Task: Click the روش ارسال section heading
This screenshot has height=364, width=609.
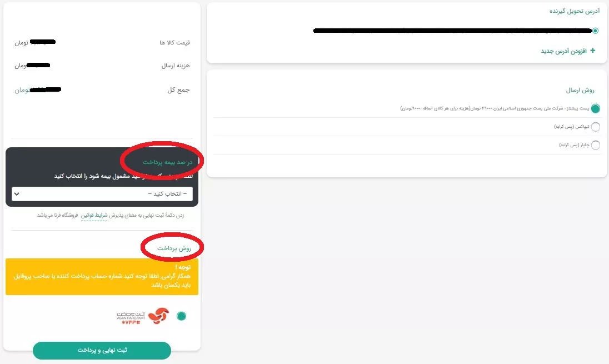Action: (580, 90)
